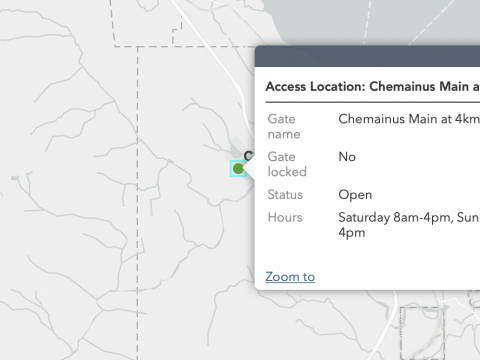Click the Gate name field label

[284, 127]
